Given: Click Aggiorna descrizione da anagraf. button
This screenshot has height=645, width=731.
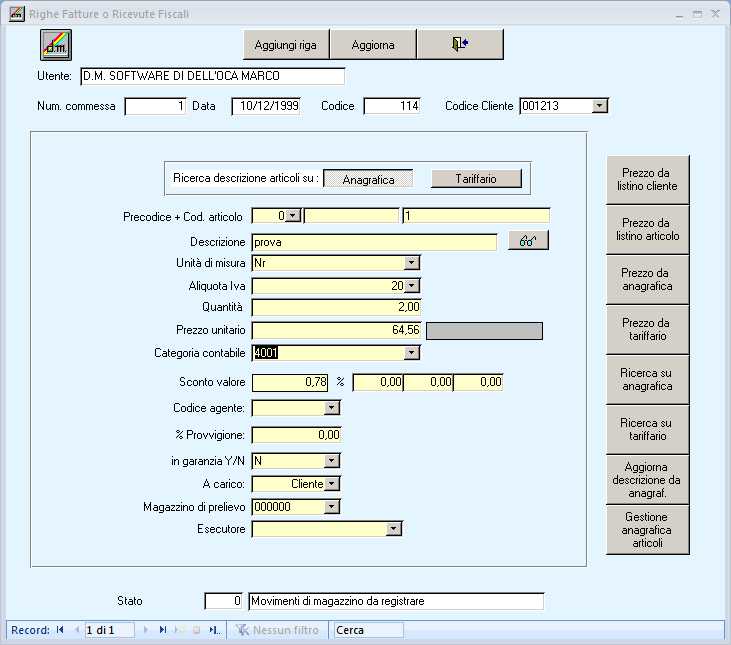Looking at the screenshot, I should coord(647,480).
